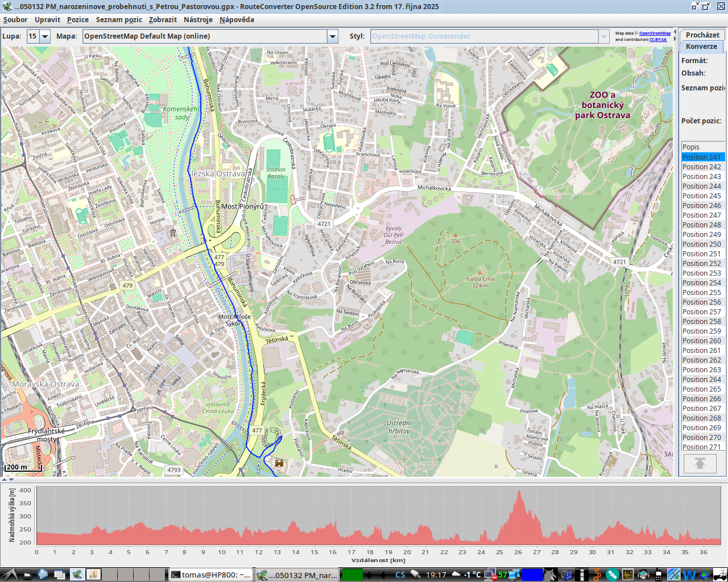Switch to the Procházet tab
The width and height of the screenshot is (728, 582).
[x=702, y=35]
